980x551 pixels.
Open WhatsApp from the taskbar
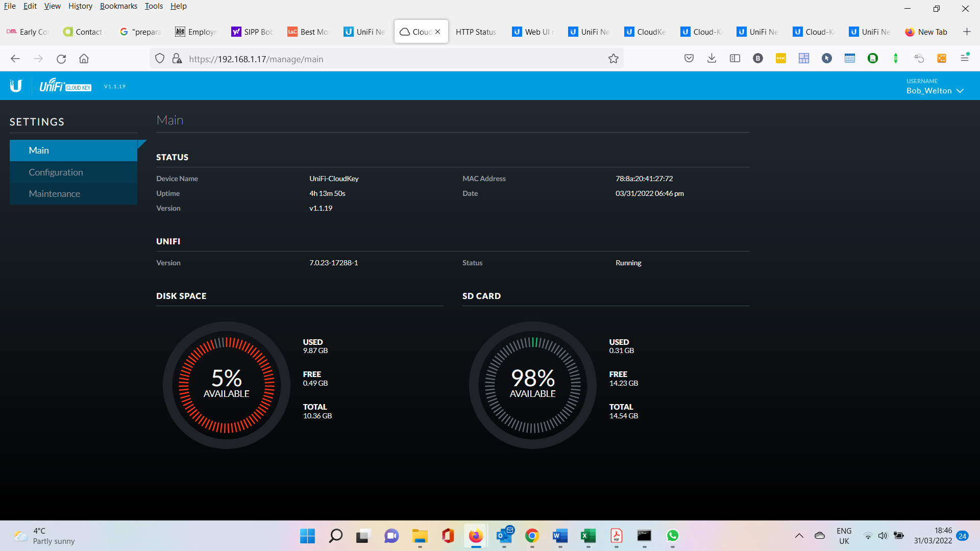click(x=672, y=536)
